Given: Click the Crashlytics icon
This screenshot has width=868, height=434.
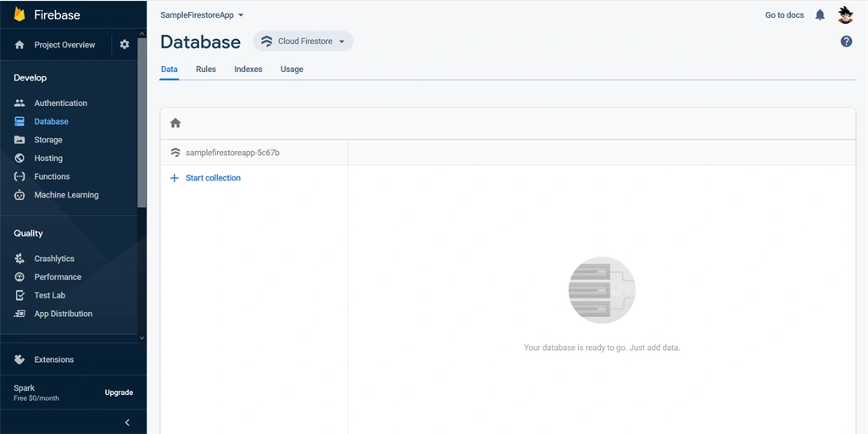Looking at the screenshot, I should (19, 259).
